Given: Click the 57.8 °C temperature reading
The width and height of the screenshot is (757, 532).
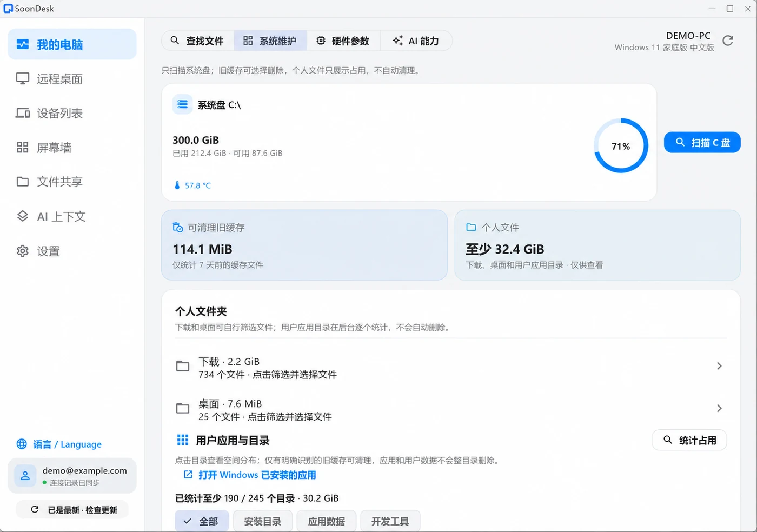Looking at the screenshot, I should (192, 185).
